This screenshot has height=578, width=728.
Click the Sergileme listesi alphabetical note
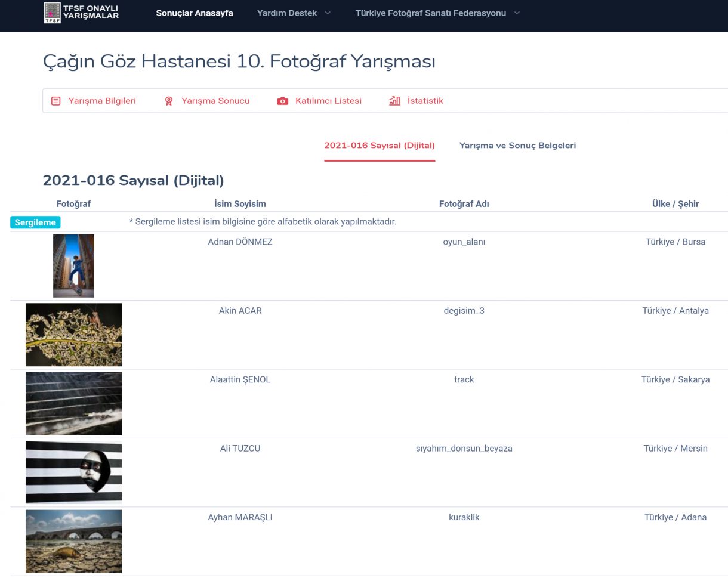coord(263,222)
